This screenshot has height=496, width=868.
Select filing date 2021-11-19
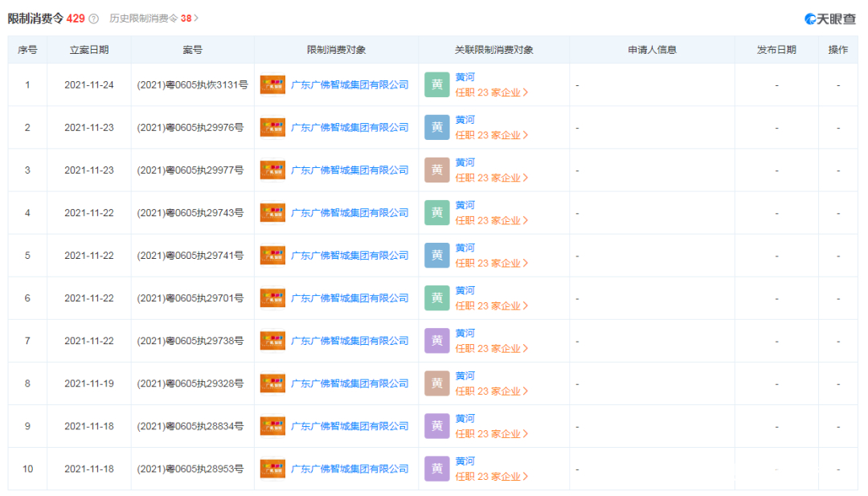pos(89,383)
